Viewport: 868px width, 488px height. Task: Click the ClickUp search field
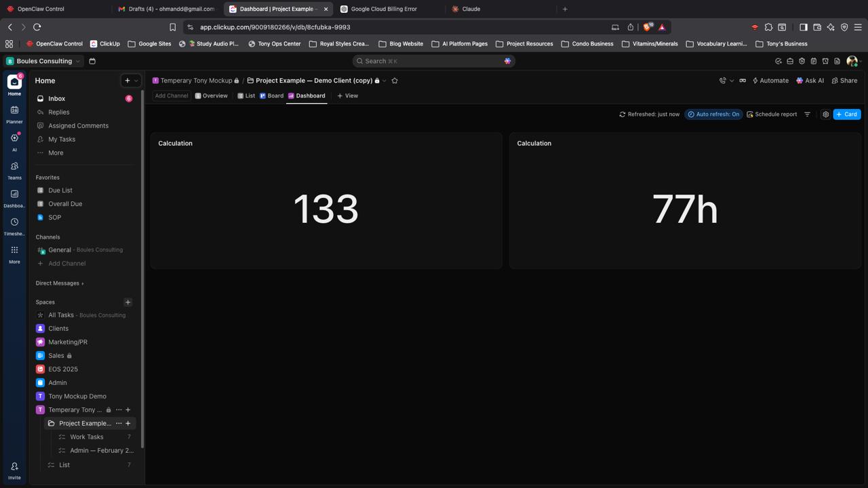coord(433,61)
